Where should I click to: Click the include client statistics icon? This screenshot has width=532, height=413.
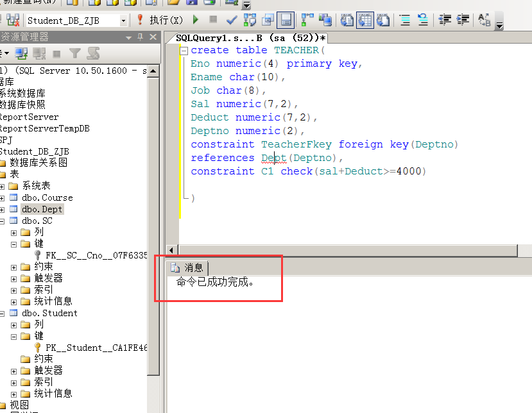coord(325,20)
